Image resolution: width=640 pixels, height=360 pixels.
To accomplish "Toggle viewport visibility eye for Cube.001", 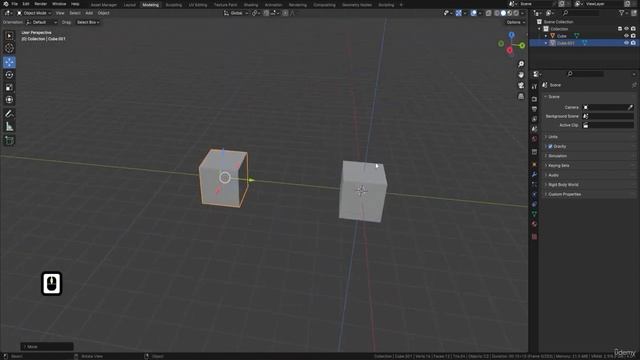I will coord(627,43).
